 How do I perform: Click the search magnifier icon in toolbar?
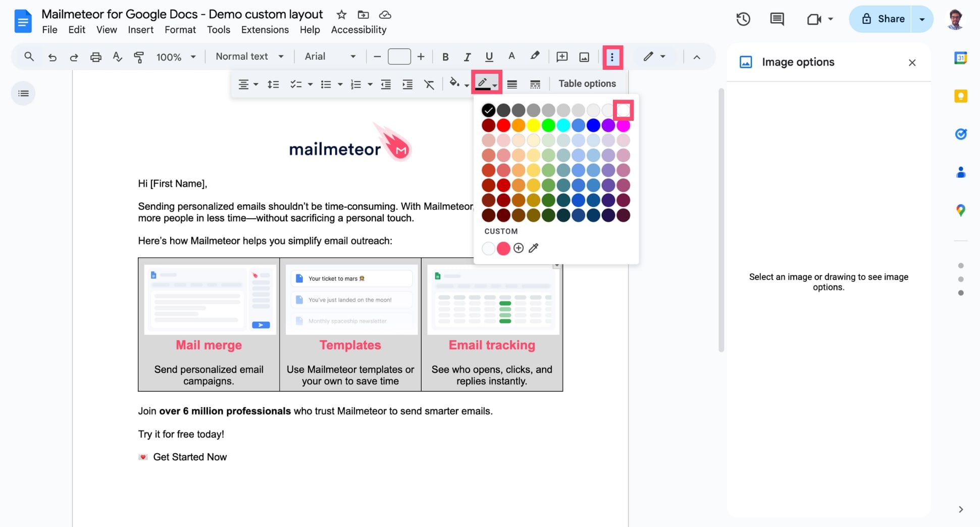(29, 57)
